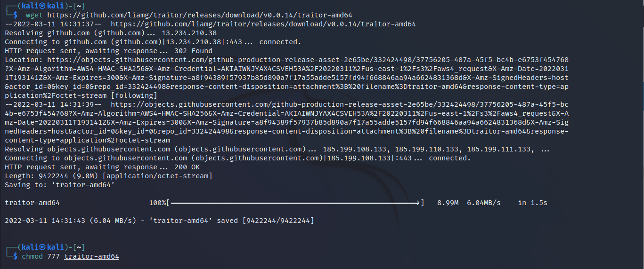644x269 pixels.
Task: Click the chmod command word
Action: pos(32,256)
